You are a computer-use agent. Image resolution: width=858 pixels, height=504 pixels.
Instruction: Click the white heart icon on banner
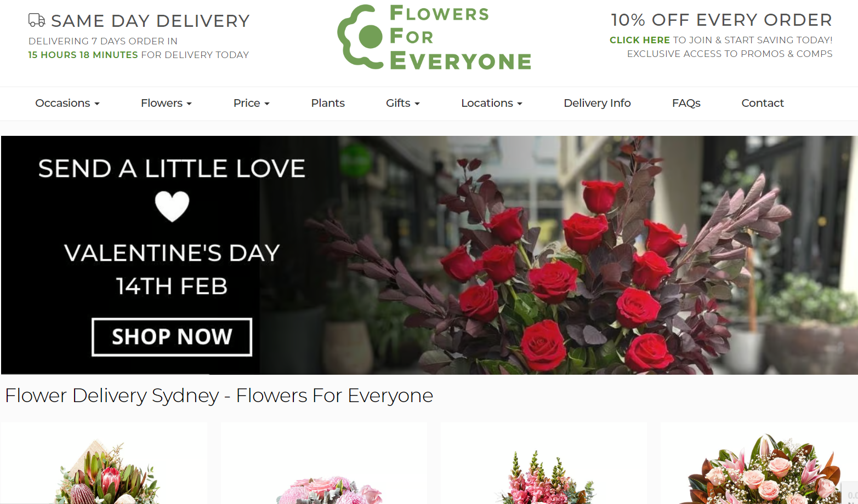(x=172, y=206)
